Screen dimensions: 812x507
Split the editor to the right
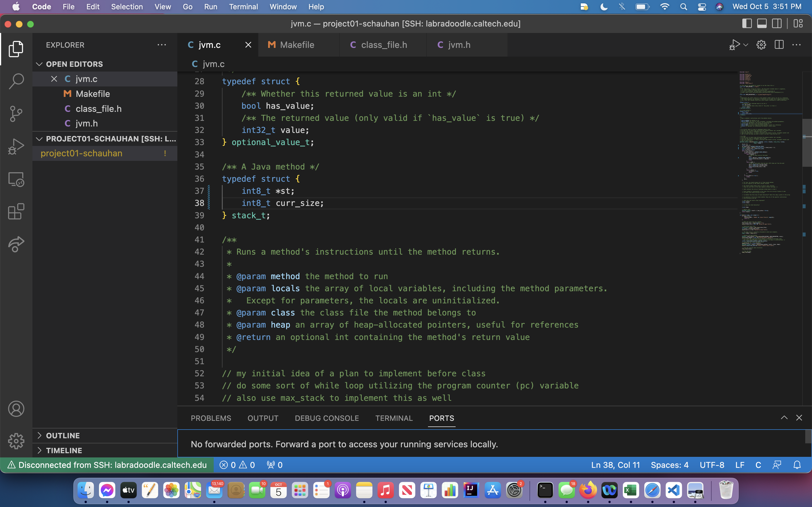pos(779,45)
